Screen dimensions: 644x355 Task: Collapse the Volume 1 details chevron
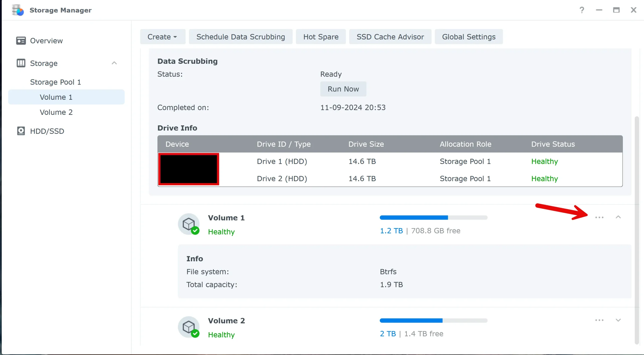[x=618, y=217]
